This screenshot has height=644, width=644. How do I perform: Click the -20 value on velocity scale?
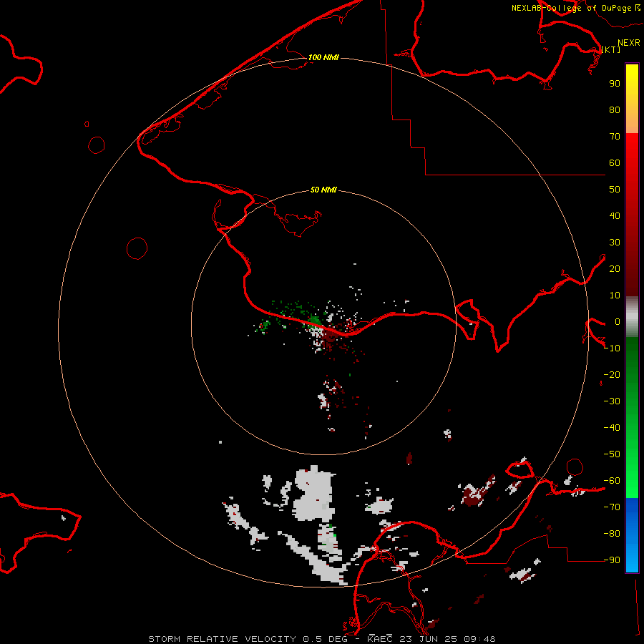612,375
